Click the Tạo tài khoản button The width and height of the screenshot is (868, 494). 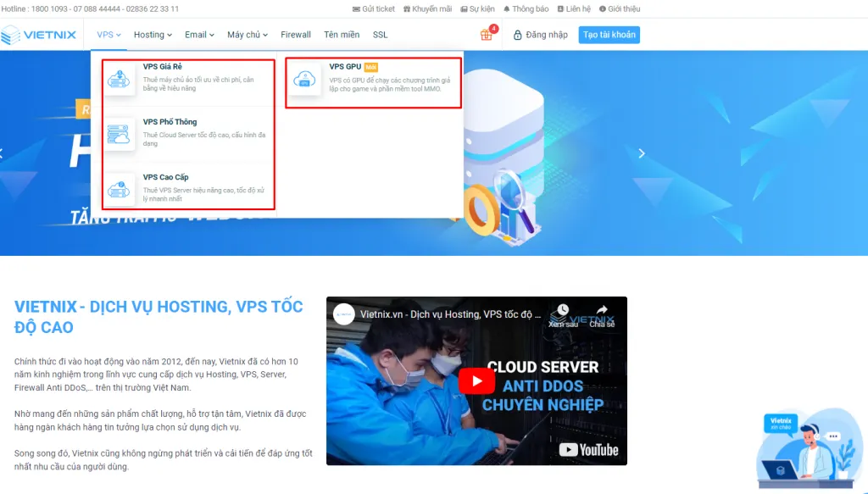pyautogui.click(x=609, y=35)
